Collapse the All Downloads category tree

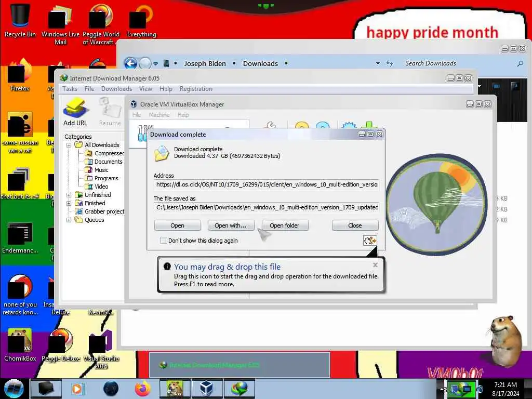point(69,145)
